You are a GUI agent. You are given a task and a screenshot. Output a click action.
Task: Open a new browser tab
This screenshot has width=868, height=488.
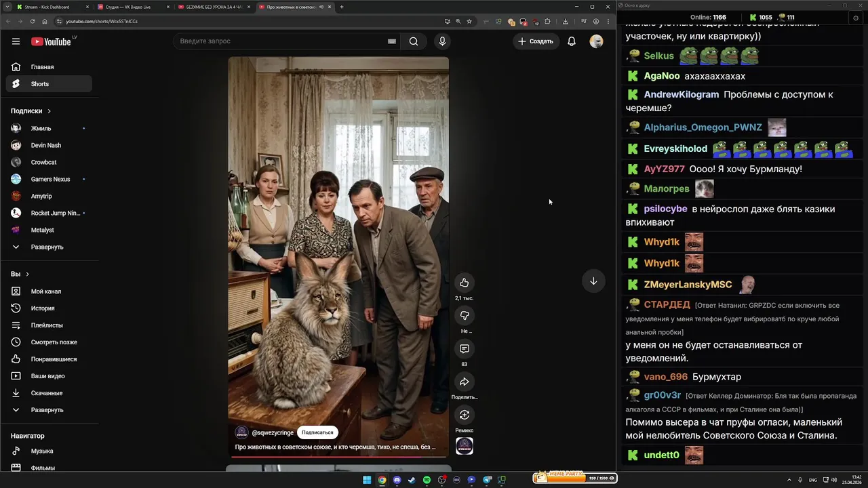[x=341, y=7]
